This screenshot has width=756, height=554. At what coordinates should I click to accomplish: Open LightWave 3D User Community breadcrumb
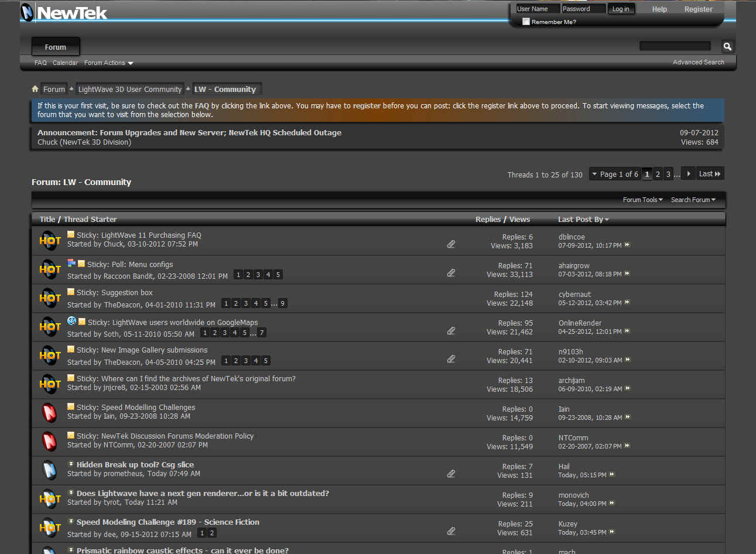(x=130, y=89)
